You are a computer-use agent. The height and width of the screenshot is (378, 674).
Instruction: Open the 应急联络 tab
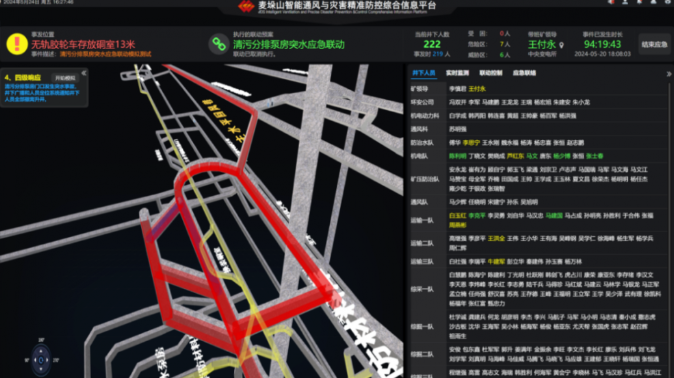(x=524, y=73)
